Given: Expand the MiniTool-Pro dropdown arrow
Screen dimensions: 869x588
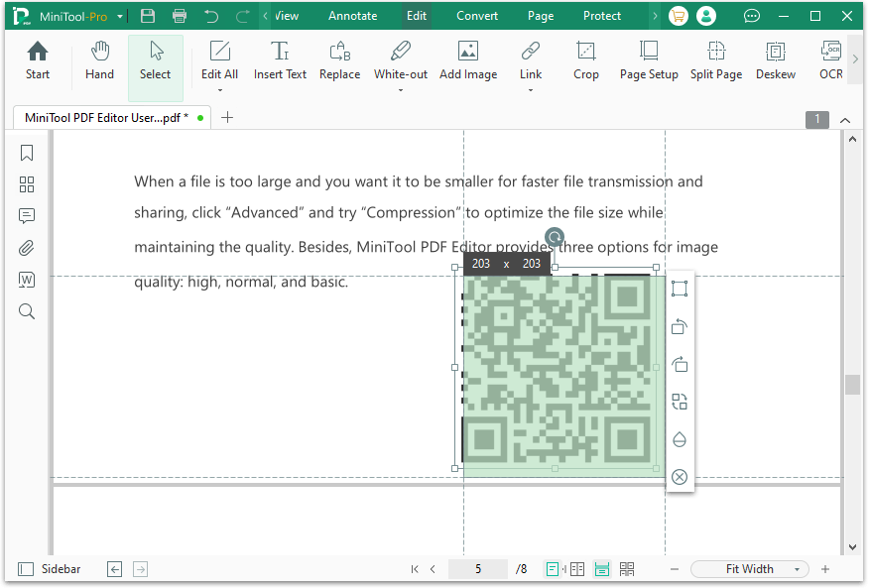Looking at the screenshot, I should point(120,17).
